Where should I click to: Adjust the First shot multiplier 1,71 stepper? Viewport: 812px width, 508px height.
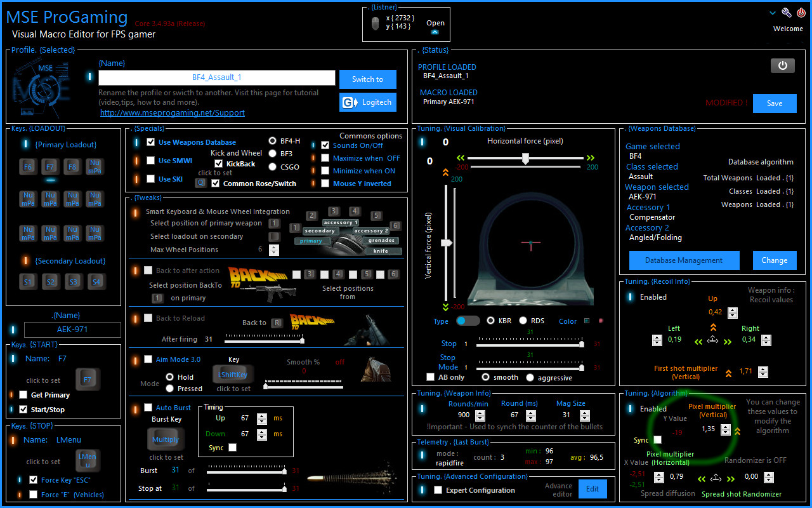point(763,372)
